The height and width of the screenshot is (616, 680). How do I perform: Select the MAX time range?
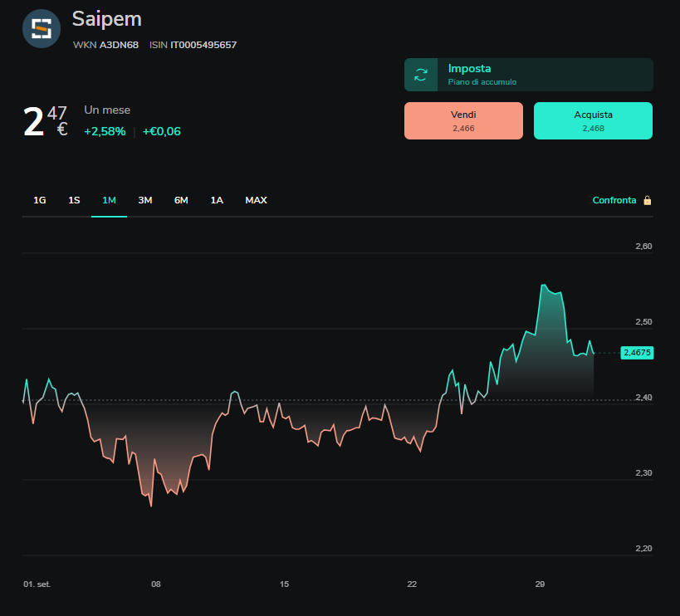(256, 200)
